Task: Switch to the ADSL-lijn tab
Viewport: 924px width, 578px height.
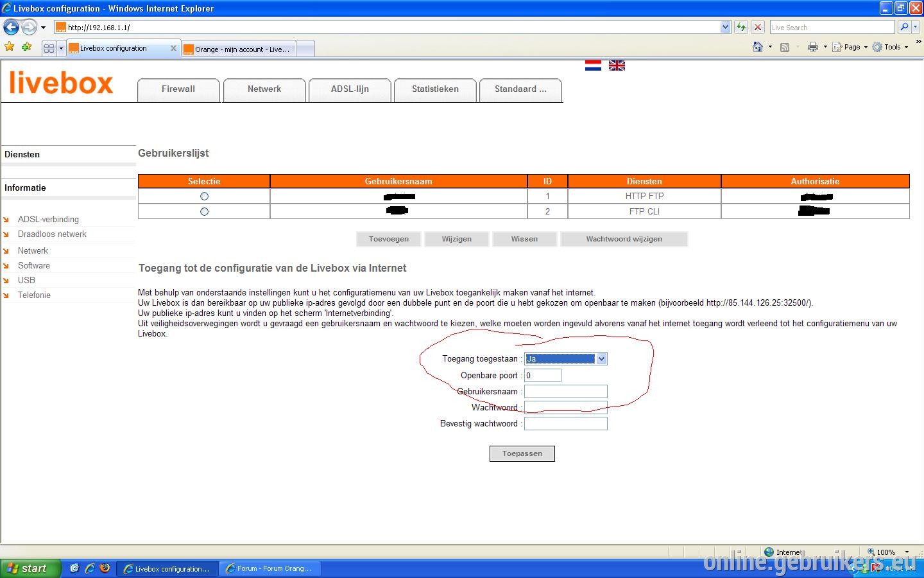Action: click(x=350, y=90)
